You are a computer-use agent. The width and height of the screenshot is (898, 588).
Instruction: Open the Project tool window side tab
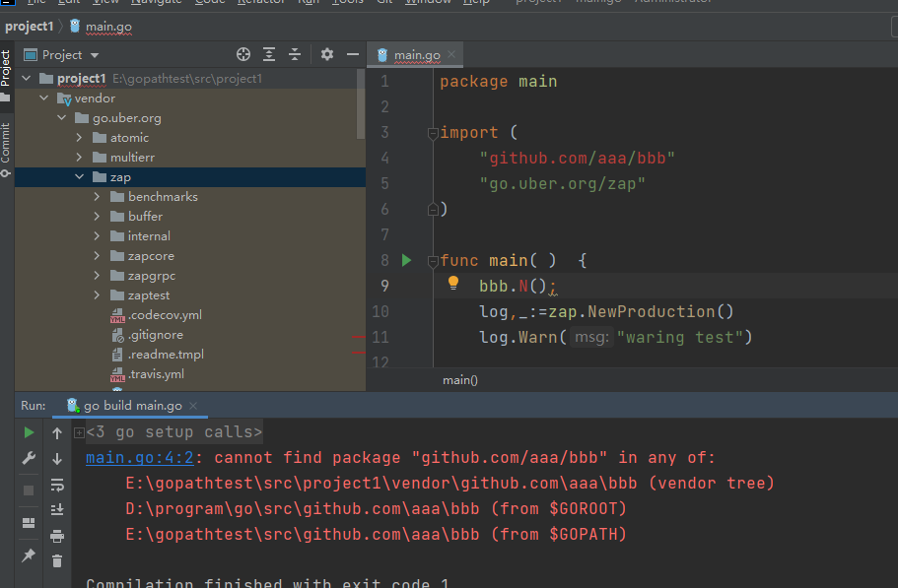point(6,75)
